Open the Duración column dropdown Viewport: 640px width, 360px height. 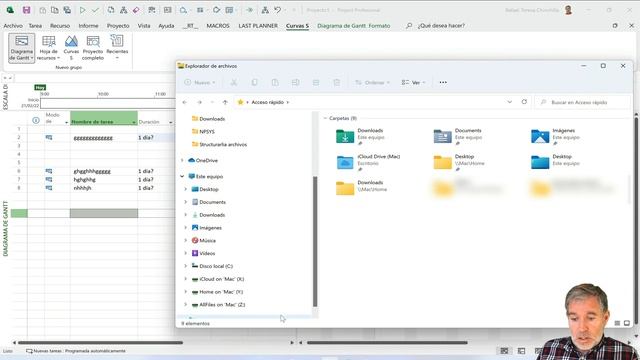coord(171,122)
